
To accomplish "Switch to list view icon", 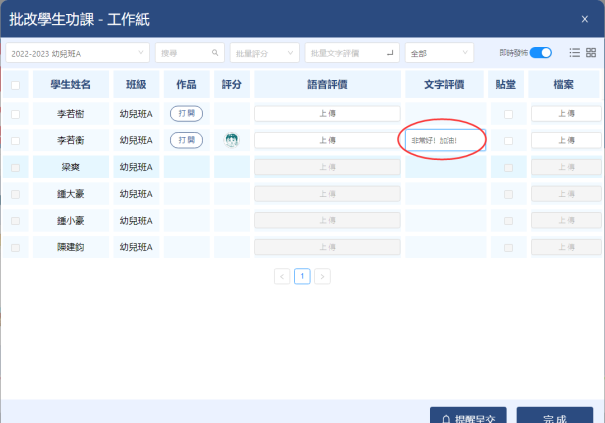I will (x=574, y=53).
